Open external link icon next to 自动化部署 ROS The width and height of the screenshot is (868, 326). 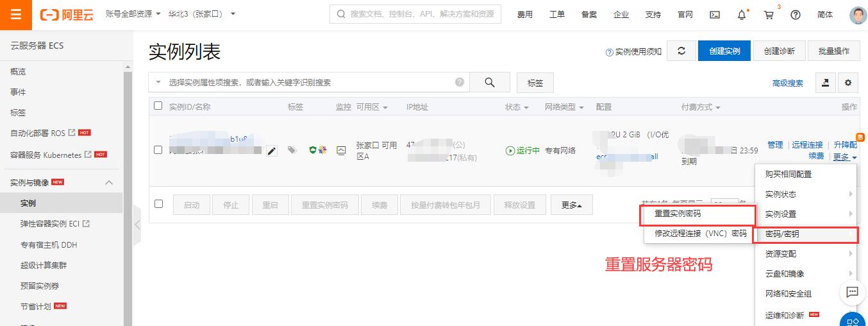click(x=72, y=133)
